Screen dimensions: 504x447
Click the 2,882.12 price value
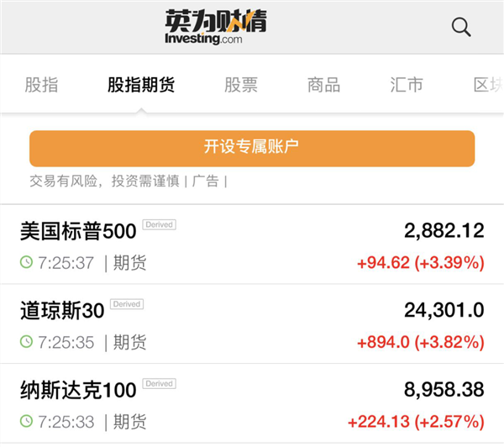click(x=444, y=231)
